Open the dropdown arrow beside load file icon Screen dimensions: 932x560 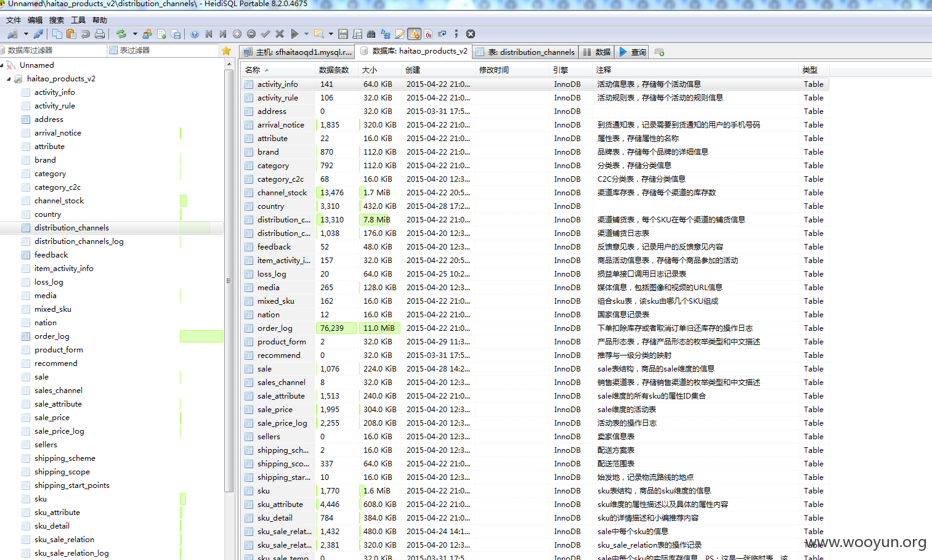(331, 34)
